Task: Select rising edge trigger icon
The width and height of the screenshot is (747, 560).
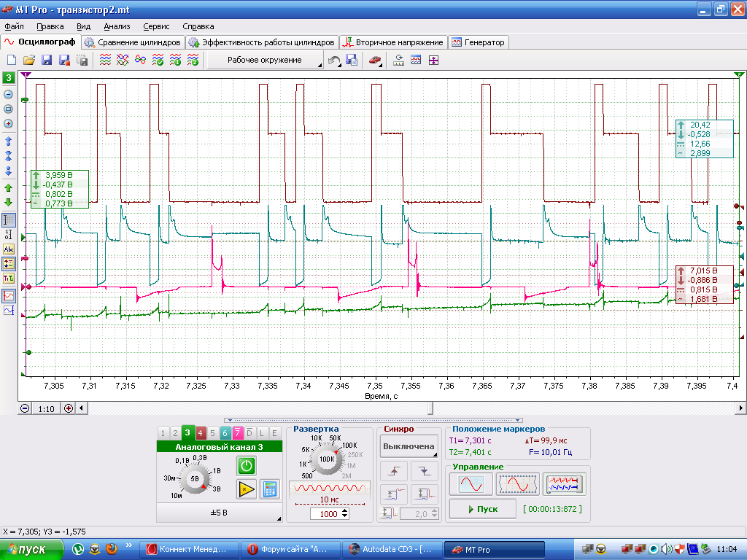Action: point(394,472)
